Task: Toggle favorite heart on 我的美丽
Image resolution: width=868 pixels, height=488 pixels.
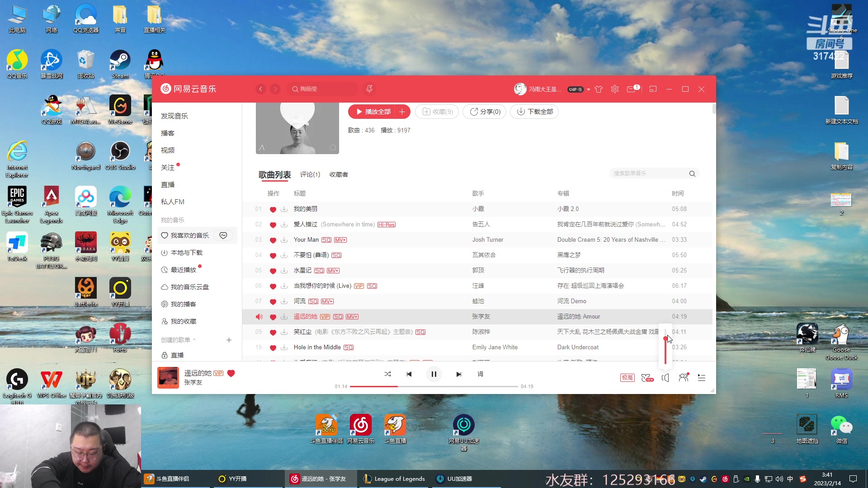Action: (273, 209)
